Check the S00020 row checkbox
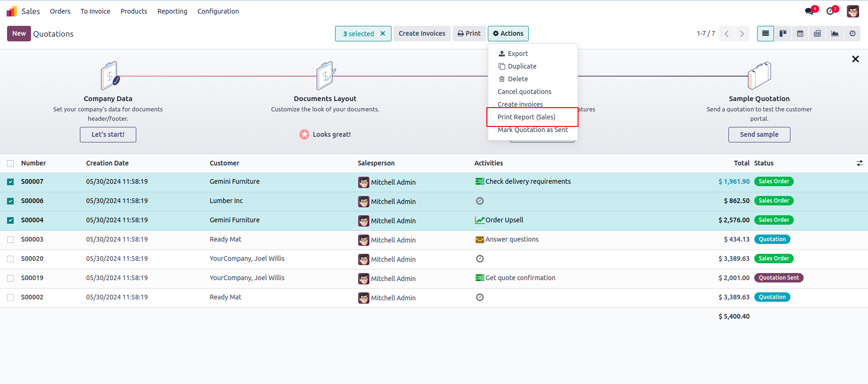Image resolution: width=868 pixels, height=384 pixels. point(10,259)
